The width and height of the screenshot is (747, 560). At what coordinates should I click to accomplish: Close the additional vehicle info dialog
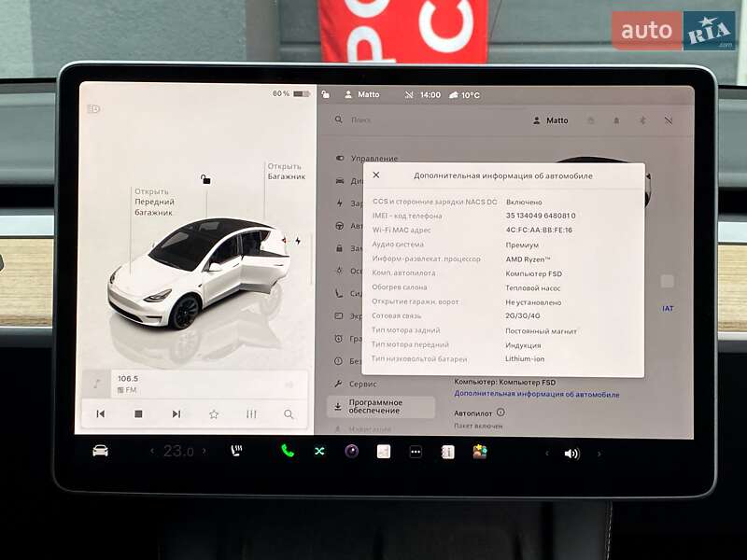376,175
